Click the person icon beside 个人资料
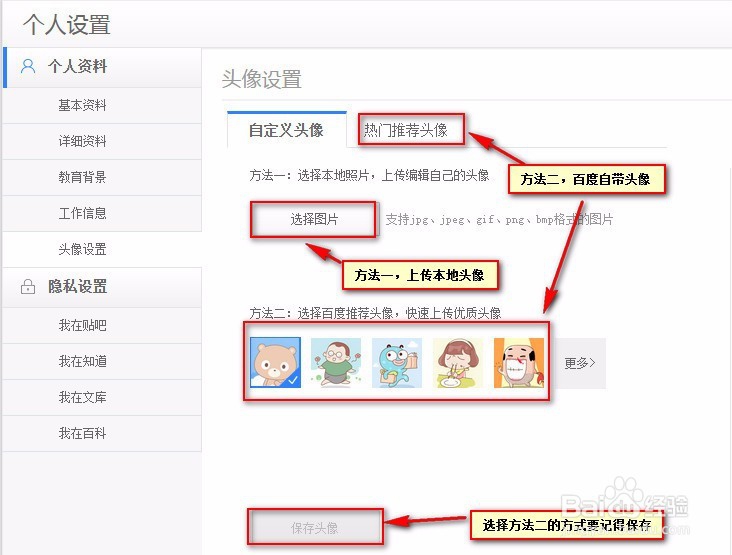 pyautogui.click(x=28, y=66)
